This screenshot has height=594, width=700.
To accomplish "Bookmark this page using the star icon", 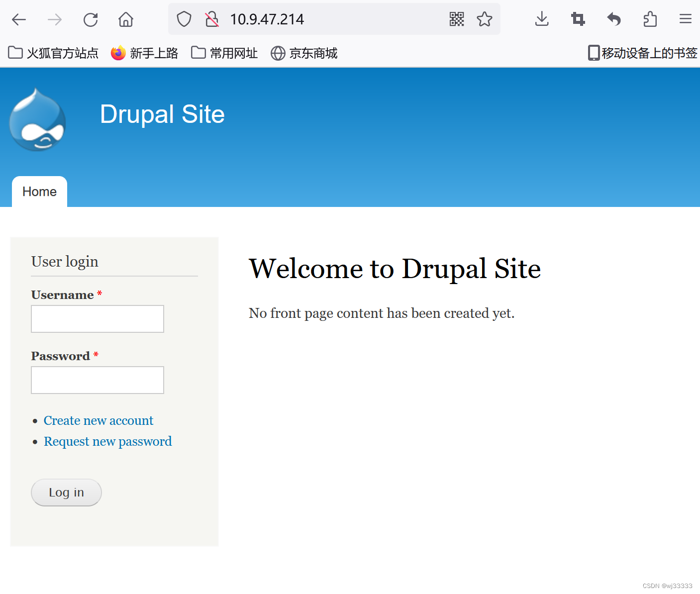I will [x=484, y=19].
